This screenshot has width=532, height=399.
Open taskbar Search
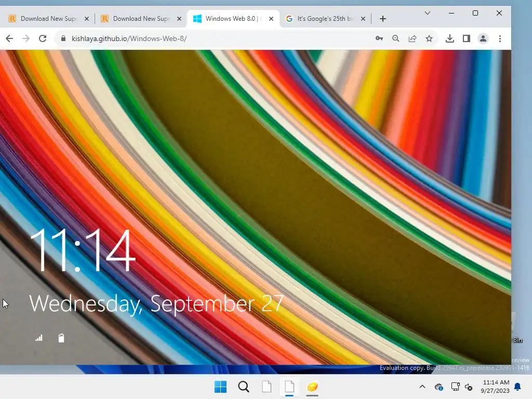point(244,387)
